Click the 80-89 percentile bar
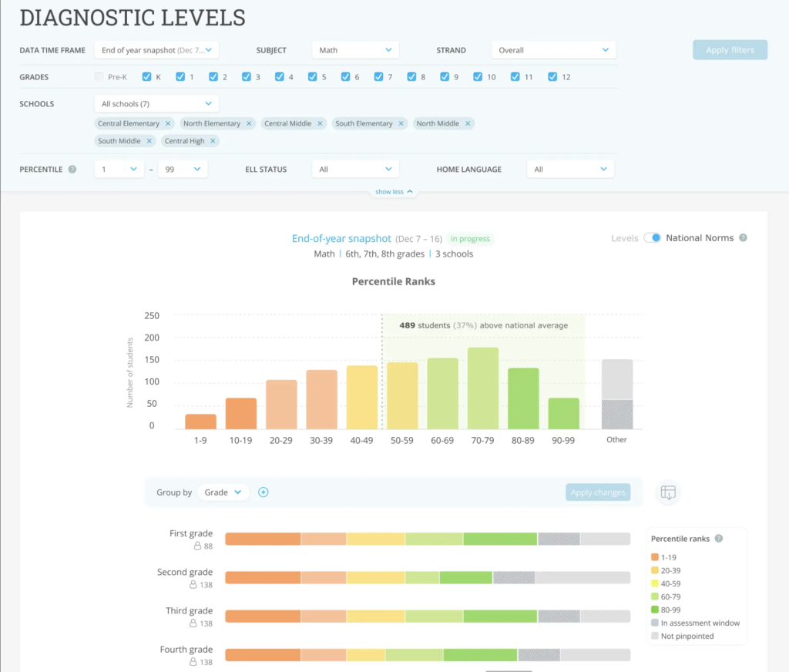The image size is (789, 672). [x=523, y=398]
